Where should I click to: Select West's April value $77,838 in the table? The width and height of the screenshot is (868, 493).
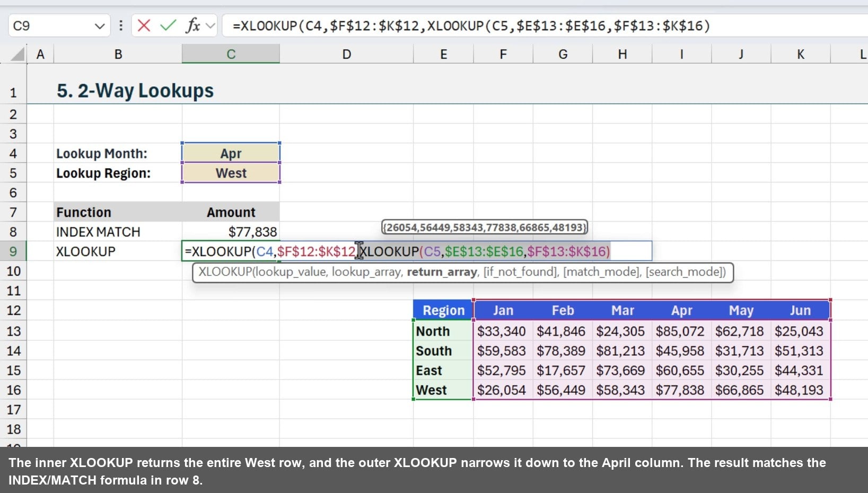(x=680, y=390)
